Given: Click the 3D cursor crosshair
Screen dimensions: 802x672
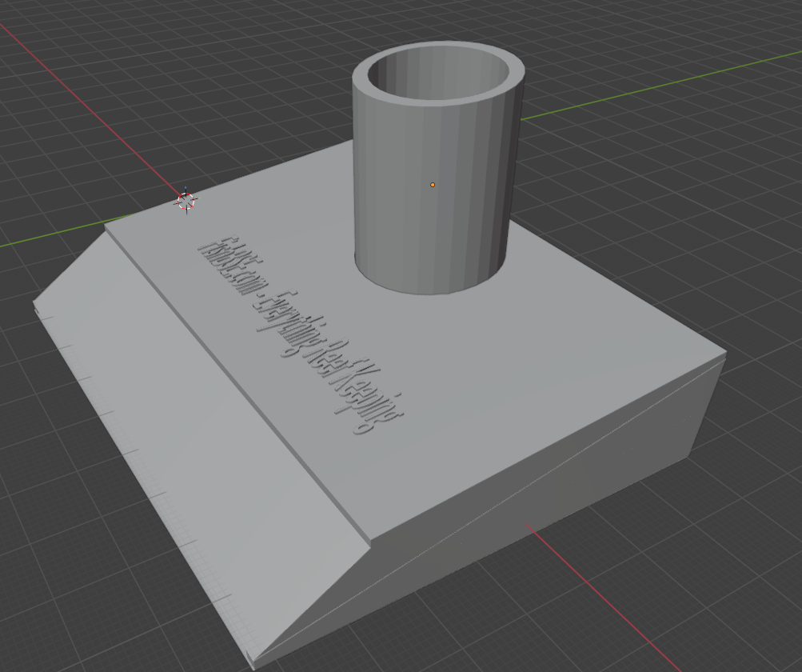Looking at the screenshot, I should click(x=186, y=202).
